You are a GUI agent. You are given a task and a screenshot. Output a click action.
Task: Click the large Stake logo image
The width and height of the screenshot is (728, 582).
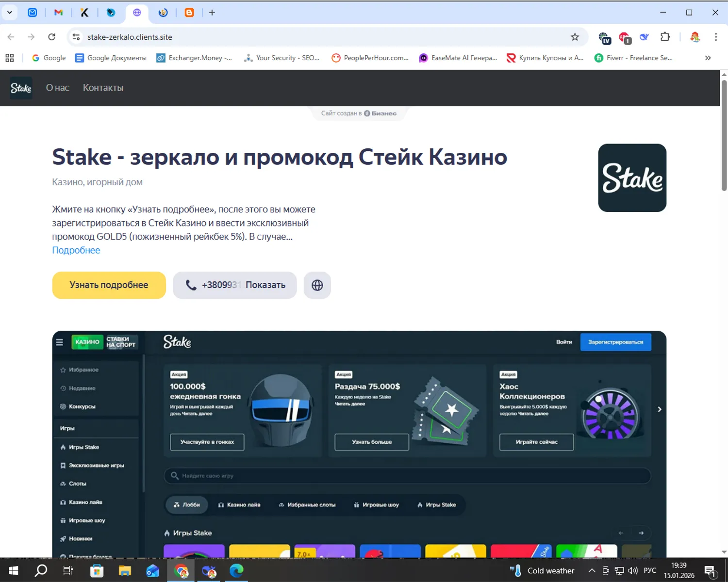(632, 178)
